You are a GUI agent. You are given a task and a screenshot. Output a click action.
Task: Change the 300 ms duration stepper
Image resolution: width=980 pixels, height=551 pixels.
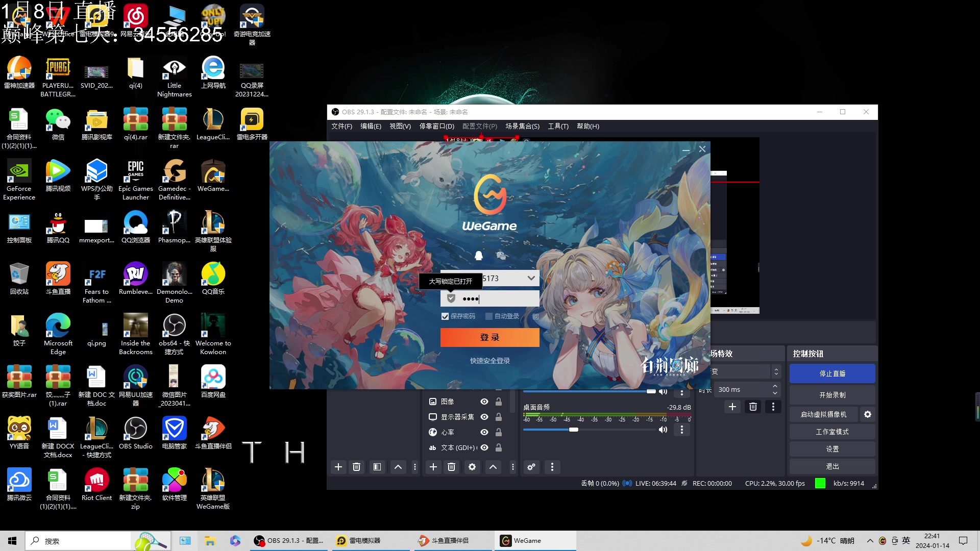pos(775,389)
